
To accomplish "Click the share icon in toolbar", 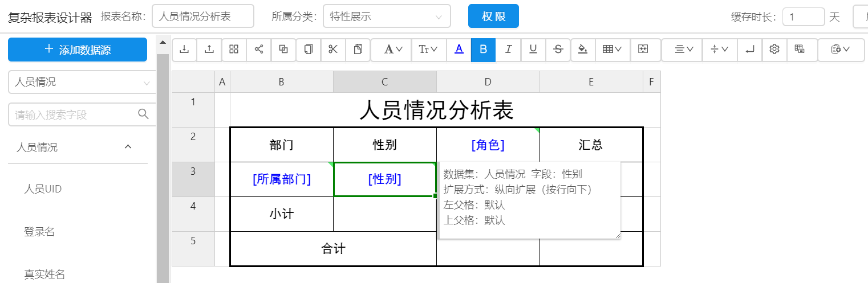I will pyautogui.click(x=259, y=50).
